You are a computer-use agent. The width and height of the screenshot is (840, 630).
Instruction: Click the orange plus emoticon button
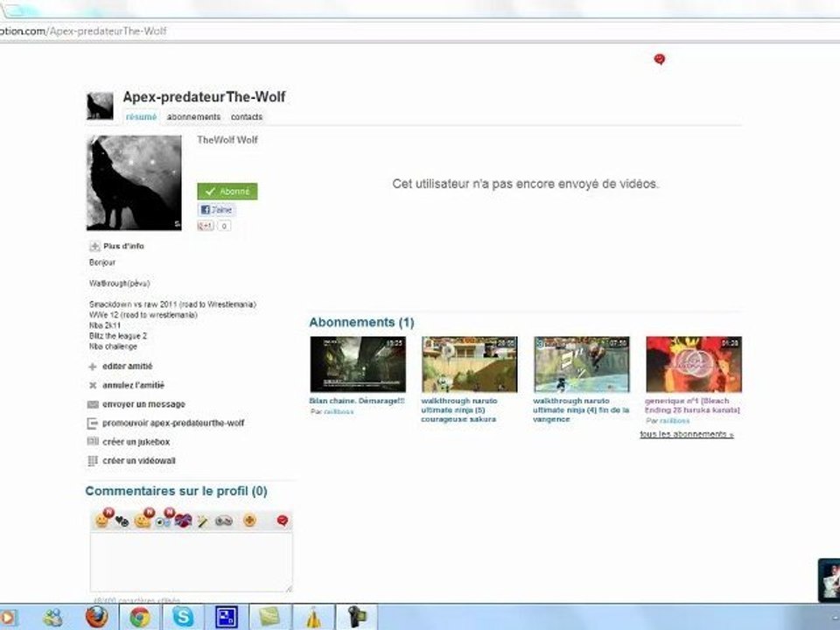point(249,520)
